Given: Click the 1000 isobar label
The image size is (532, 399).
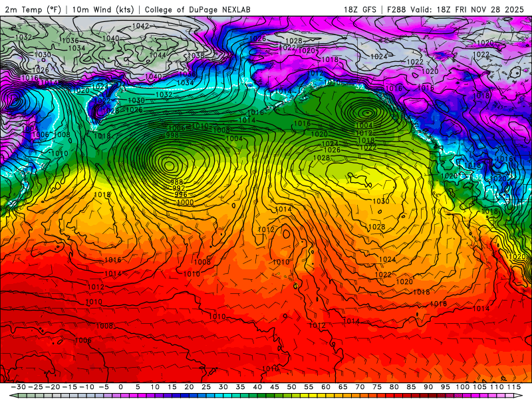Looking at the screenshot, I should (x=186, y=202).
